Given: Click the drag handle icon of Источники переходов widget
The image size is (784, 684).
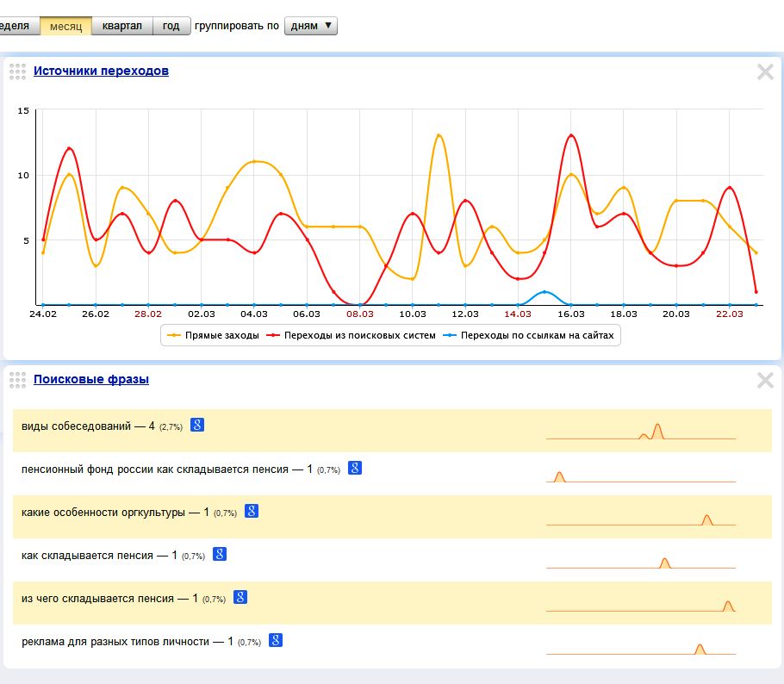Looking at the screenshot, I should click(17, 72).
